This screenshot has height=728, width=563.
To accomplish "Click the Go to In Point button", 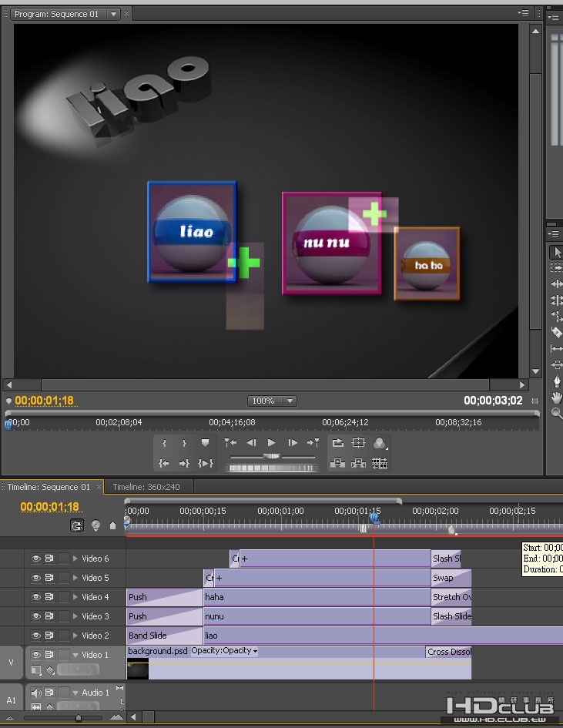I will [164, 463].
